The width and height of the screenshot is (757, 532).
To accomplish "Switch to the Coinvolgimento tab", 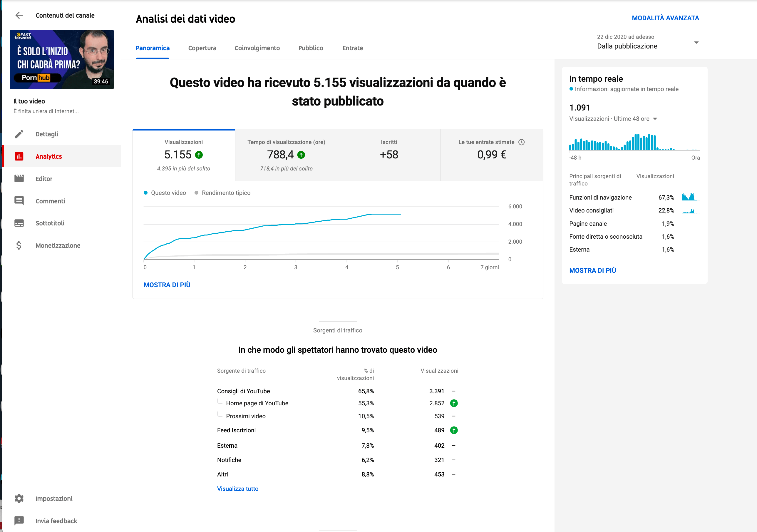I will click(x=257, y=48).
